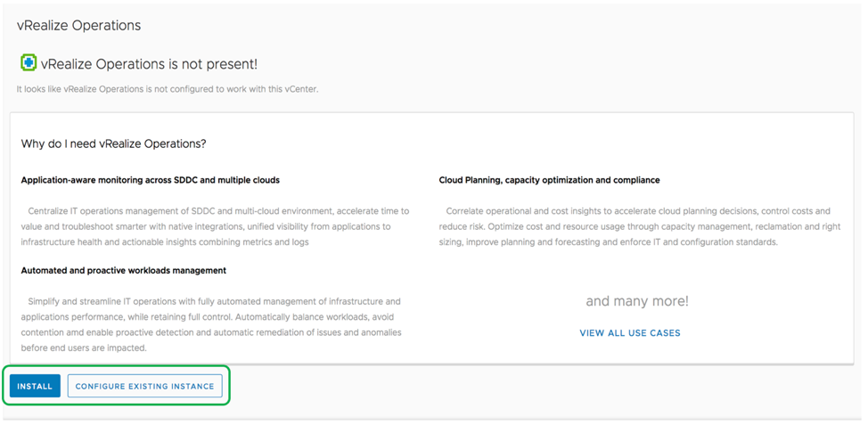This screenshot has height=425, width=868.
Task: Click 'Why do I need vRealize Operations?' heading
Action: pyautogui.click(x=113, y=143)
